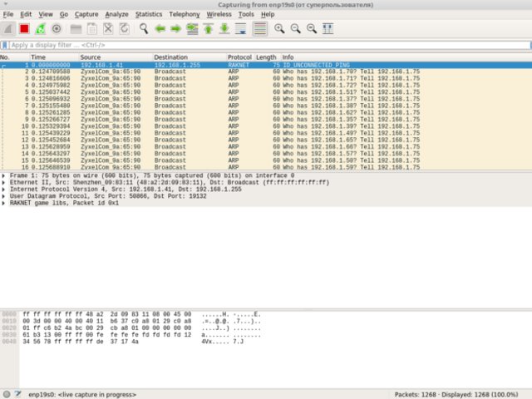Screen dimensions: 532x399
Task: Find a packet with the magnifier icon
Action: tap(144, 29)
